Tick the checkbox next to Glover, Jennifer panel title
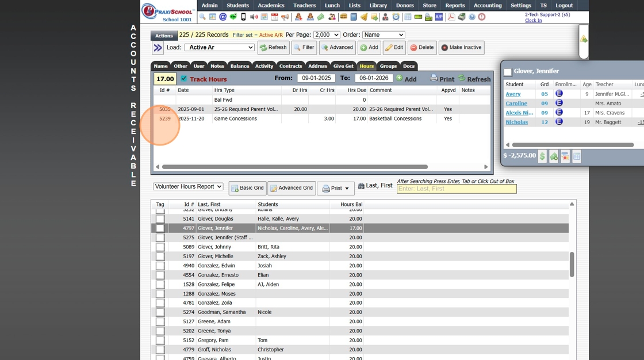Image resolution: width=644 pixels, height=360 pixels. click(x=508, y=72)
